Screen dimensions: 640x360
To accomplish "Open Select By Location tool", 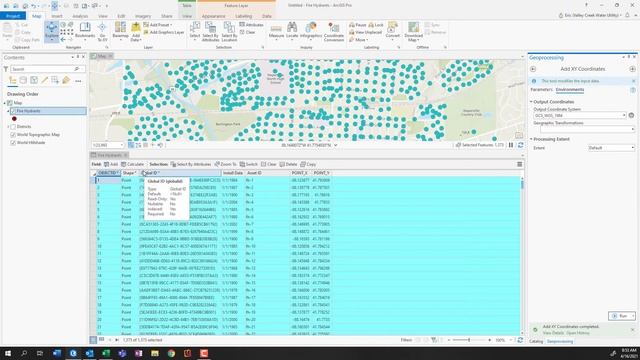I will pyautogui.click(x=229, y=32).
